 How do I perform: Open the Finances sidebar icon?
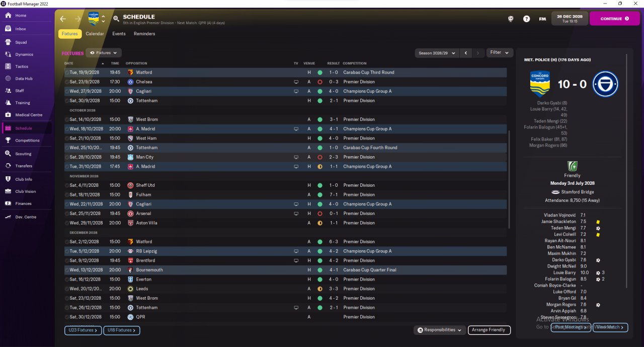[8, 203]
